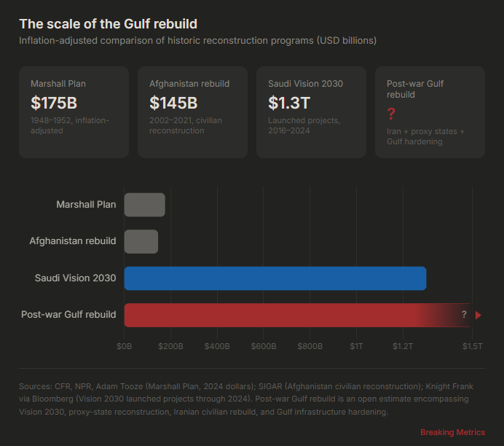The image size is (504, 446).
Task: Open the Breaking Metrics link
Action: click(x=452, y=432)
